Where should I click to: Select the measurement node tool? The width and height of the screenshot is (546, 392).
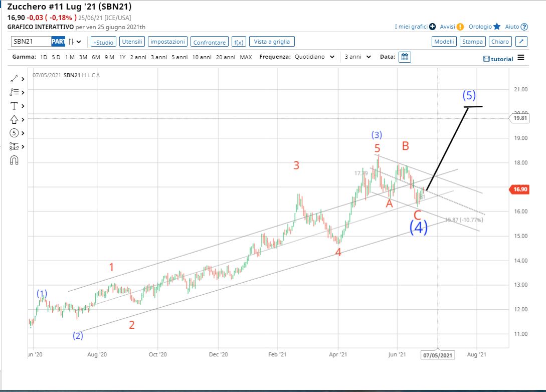[x=14, y=146]
